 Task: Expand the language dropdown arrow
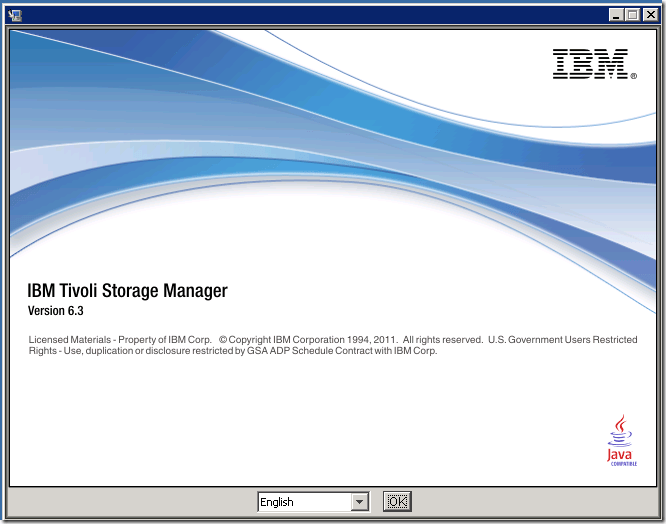[x=359, y=502]
